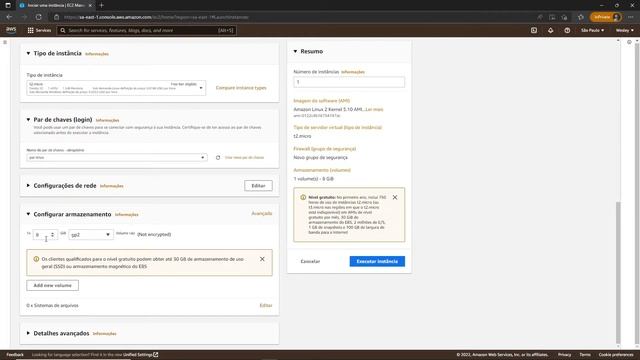The image size is (640, 360).
Task: Click the page vertical scrollbar thumb
Action: click(x=618, y=273)
